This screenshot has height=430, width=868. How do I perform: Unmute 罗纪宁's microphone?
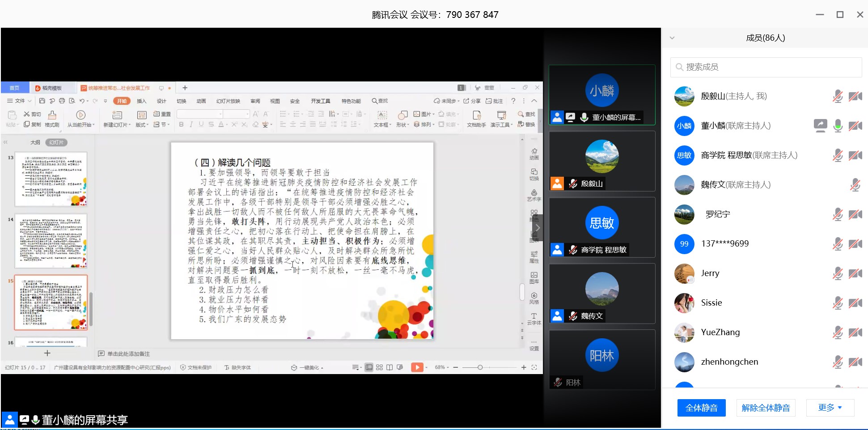click(838, 214)
